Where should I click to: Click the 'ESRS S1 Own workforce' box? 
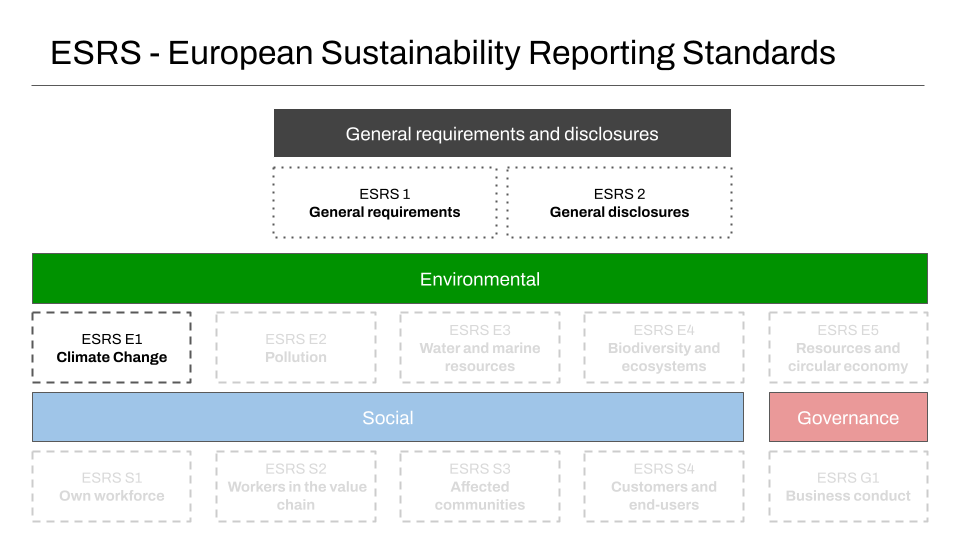111,487
